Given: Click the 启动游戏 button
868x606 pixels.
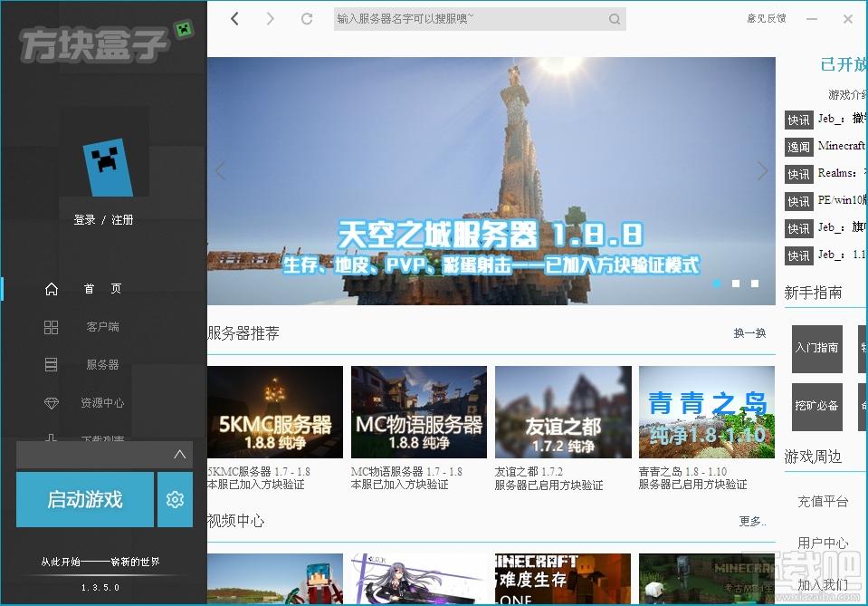Looking at the screenshot, I should tap(85, 499).
